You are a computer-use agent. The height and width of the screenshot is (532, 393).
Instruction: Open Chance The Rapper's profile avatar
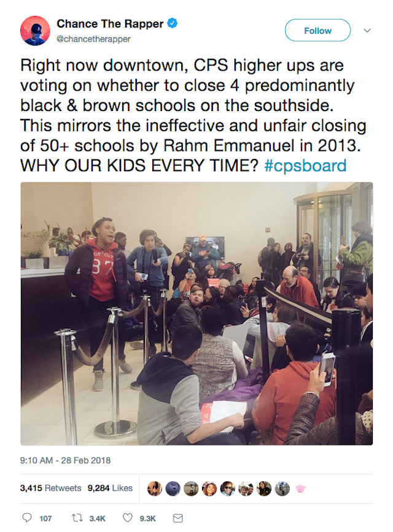click(35, 31)
